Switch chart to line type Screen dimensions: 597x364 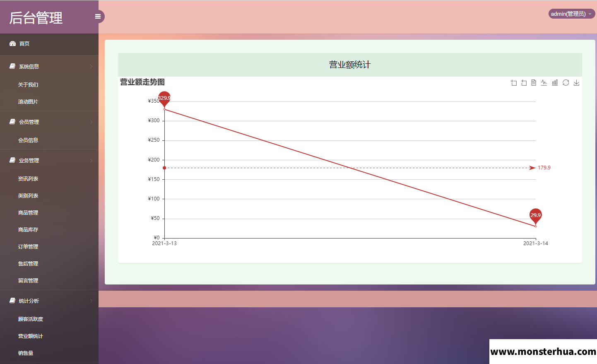click(x=544, y=83)
